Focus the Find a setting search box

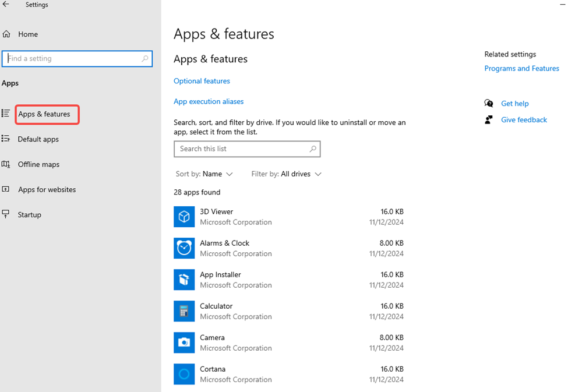click(x=73, y=59)
